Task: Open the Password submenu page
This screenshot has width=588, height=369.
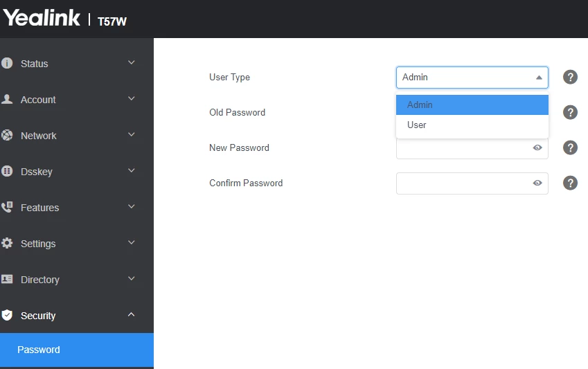Action: [77, 350]
